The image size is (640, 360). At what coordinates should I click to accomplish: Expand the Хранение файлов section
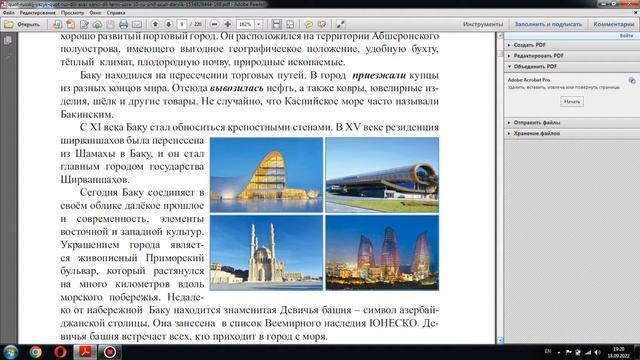click(571, 133)
